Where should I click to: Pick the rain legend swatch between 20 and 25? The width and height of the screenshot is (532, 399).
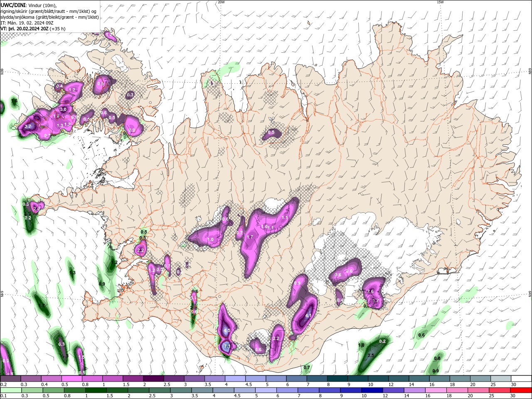click(478, 390)
